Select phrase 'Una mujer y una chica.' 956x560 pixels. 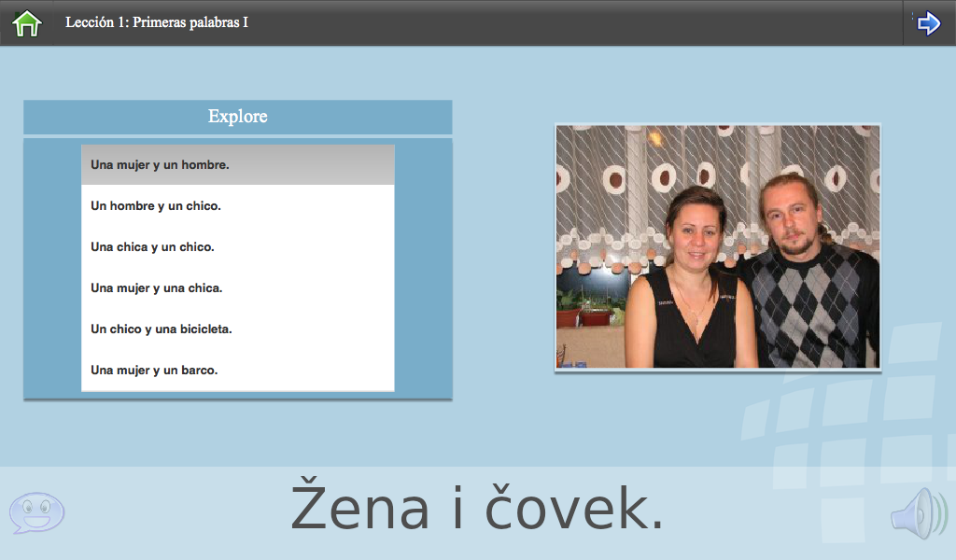(238, 287)
